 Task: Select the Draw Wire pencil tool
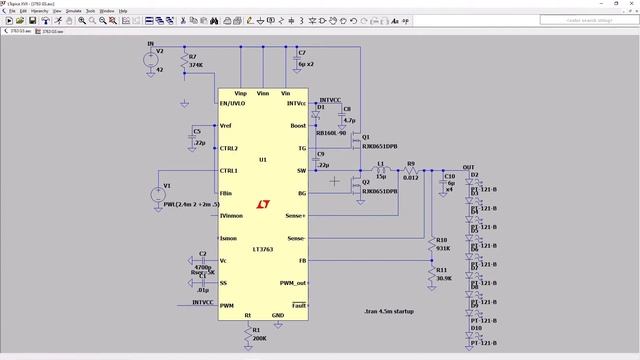tap(250, 20)
